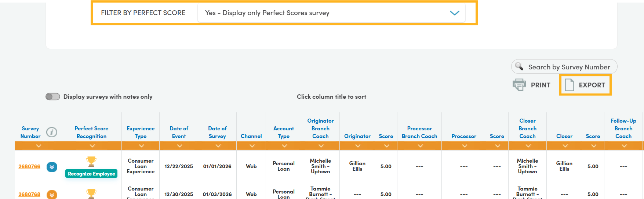Expand survey 2680766 with blue arrow icon

[x=52, y=167]
